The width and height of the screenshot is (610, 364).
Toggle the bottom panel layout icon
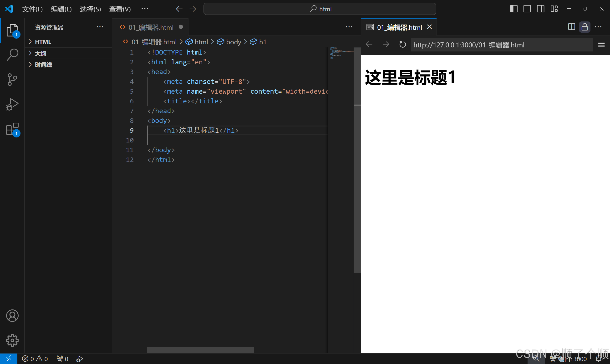pyautogui.click(x=527, y=9)
